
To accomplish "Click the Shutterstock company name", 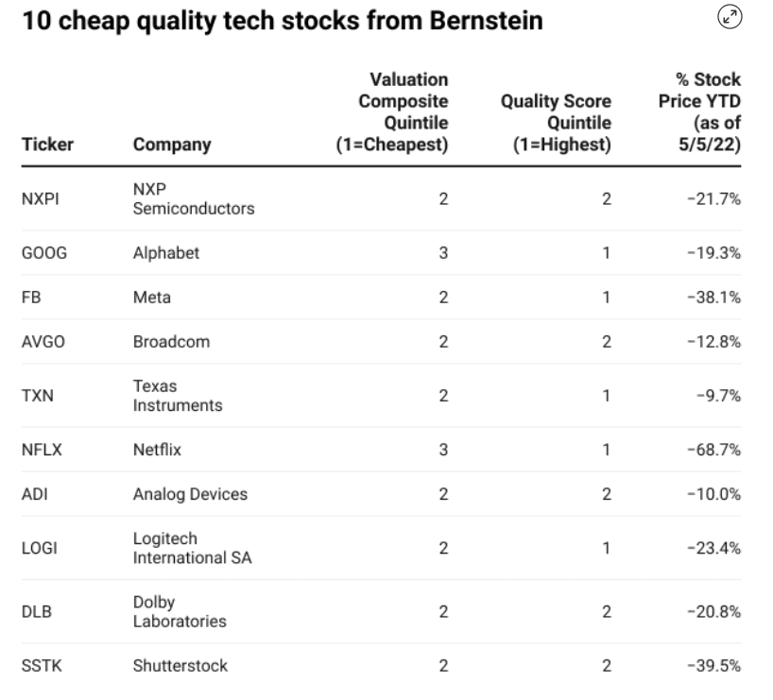I will tap(180, 665).
